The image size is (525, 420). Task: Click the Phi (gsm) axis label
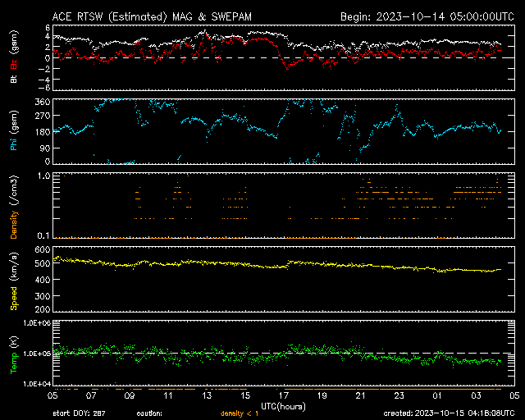tap(14, 133)
